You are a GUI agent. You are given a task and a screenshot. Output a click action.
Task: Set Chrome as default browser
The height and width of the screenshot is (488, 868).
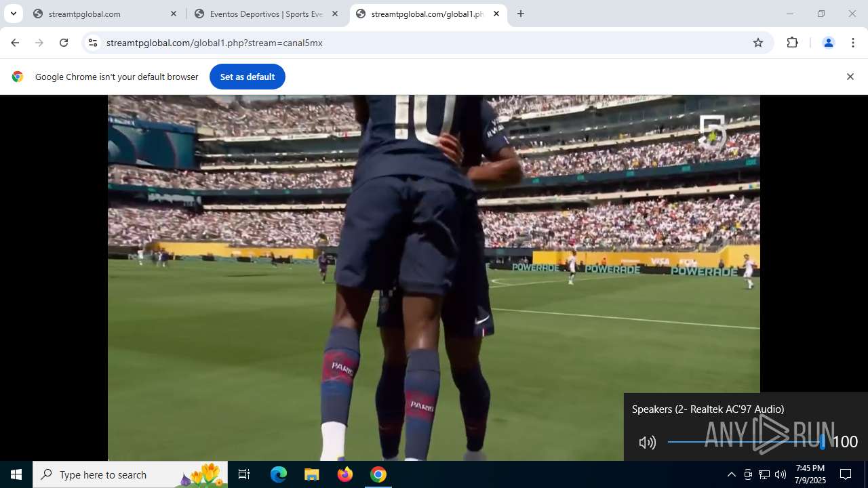(248, 77)
